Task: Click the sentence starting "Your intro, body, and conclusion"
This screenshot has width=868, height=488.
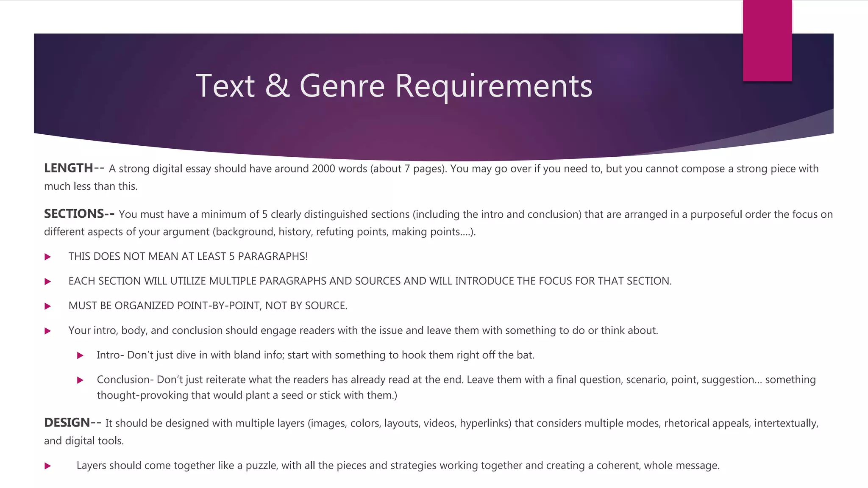Action: click(363, 330)
